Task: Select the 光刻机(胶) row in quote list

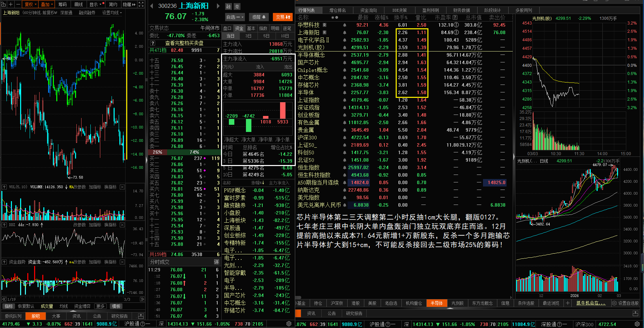Action: coord(404,47)
